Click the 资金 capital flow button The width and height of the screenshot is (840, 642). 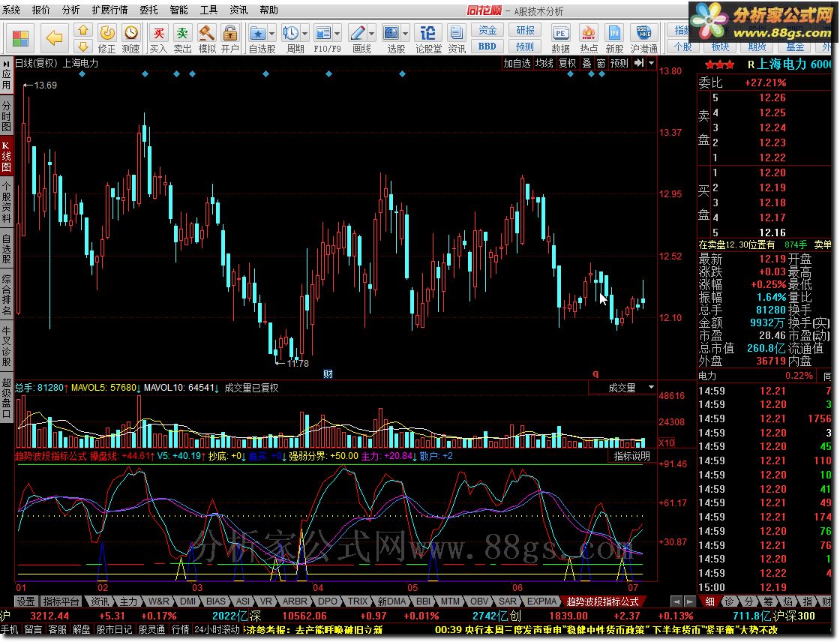487,31
